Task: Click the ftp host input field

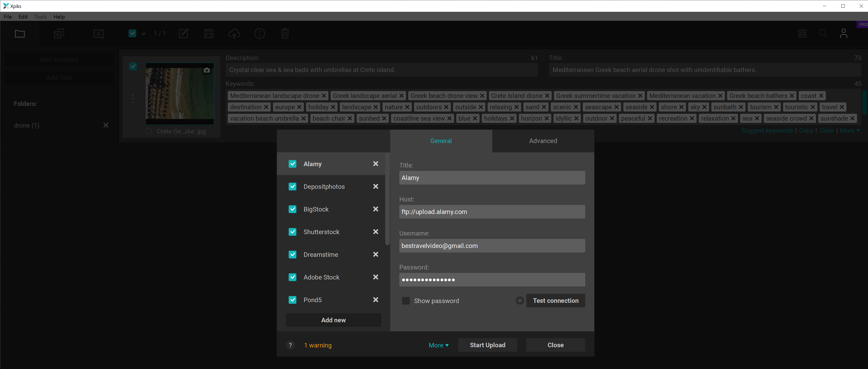Action: (492, 212)
